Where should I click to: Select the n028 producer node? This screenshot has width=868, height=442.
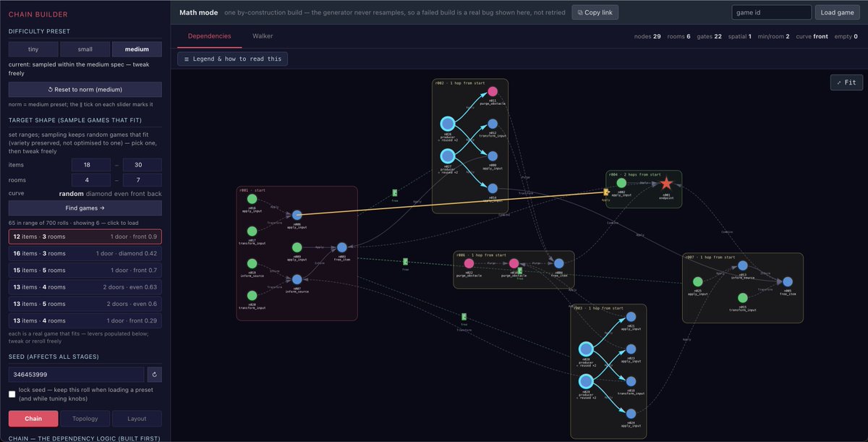pyautogui.click(x=586, y=349)
